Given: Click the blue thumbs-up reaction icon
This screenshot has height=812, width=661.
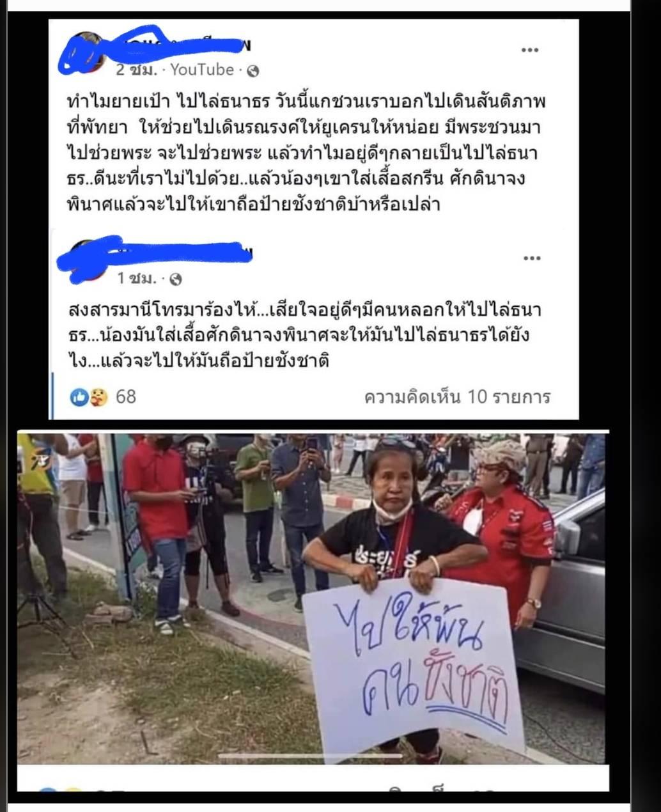Looking at the screenshot, I should pos(78,397).
